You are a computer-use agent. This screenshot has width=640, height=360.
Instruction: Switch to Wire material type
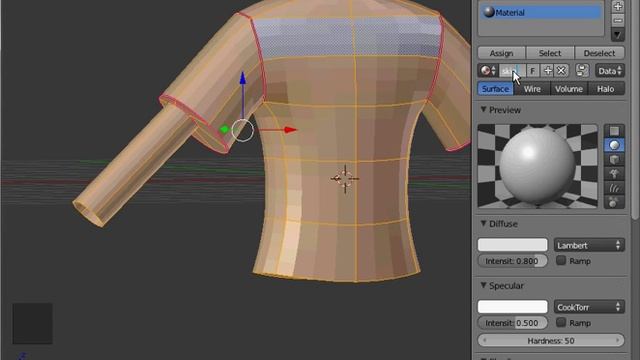point(532,89)
